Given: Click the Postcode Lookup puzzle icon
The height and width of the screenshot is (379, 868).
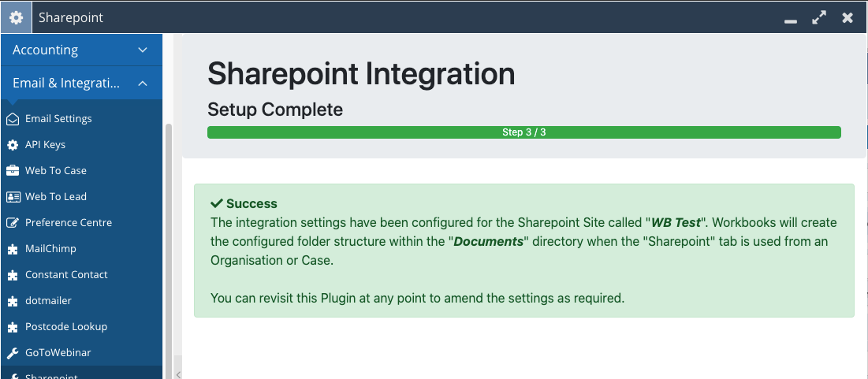Looking at the screenshot, I should tap(12, 327).
